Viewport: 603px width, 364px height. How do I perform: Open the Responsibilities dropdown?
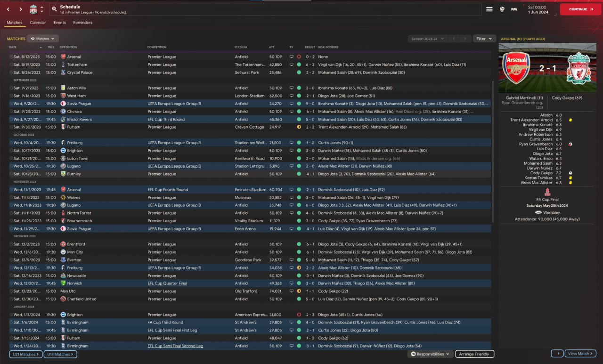[x=430, y=354]
